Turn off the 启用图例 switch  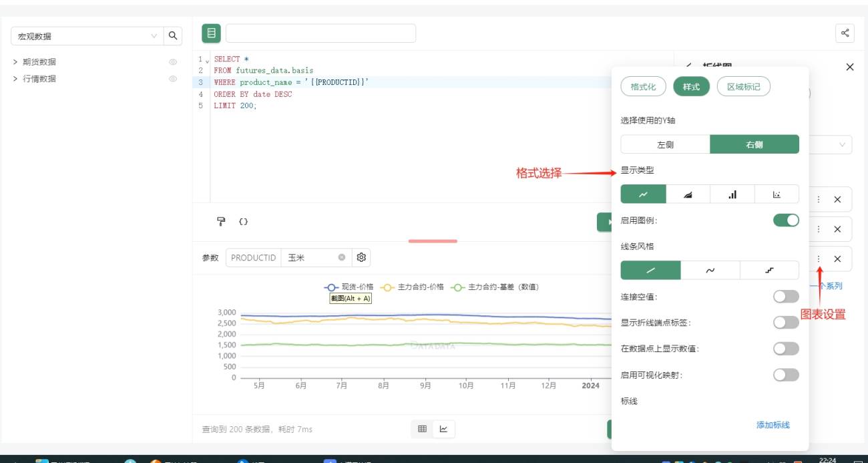tap(786, 220)
